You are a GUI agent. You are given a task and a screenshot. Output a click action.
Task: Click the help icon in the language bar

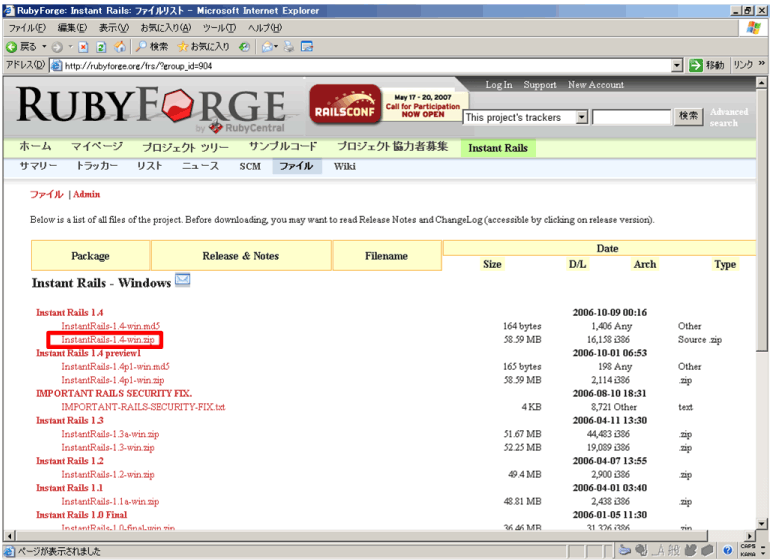click(x=727, y=550)
